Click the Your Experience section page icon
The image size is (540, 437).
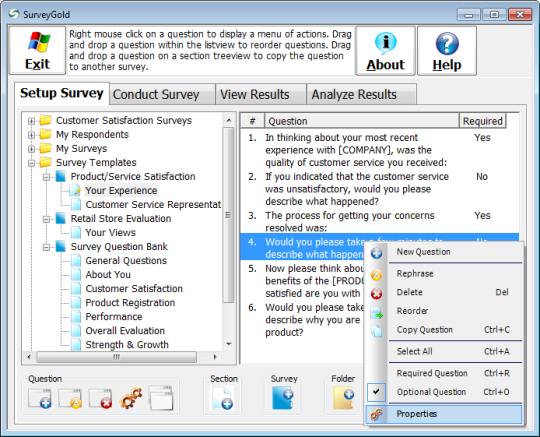coord(76,190)
